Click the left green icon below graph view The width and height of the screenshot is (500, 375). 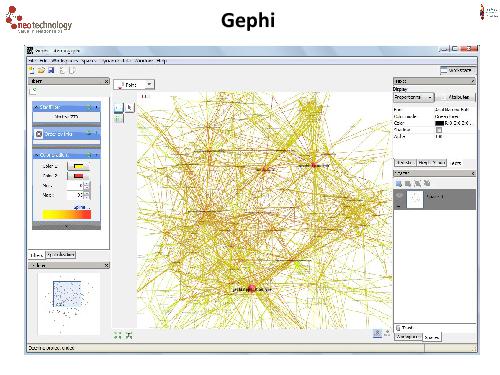[x=118, y=335]
